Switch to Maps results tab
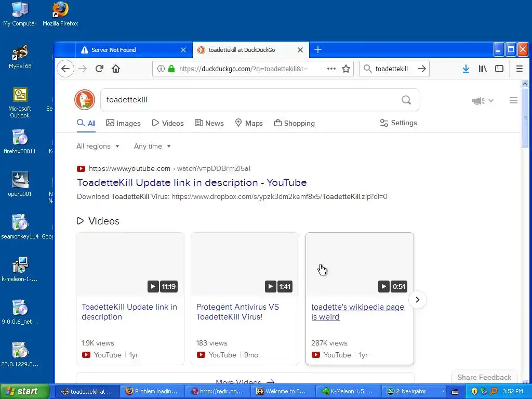Viewport: 532px width, 399px height. pos(249,123)
